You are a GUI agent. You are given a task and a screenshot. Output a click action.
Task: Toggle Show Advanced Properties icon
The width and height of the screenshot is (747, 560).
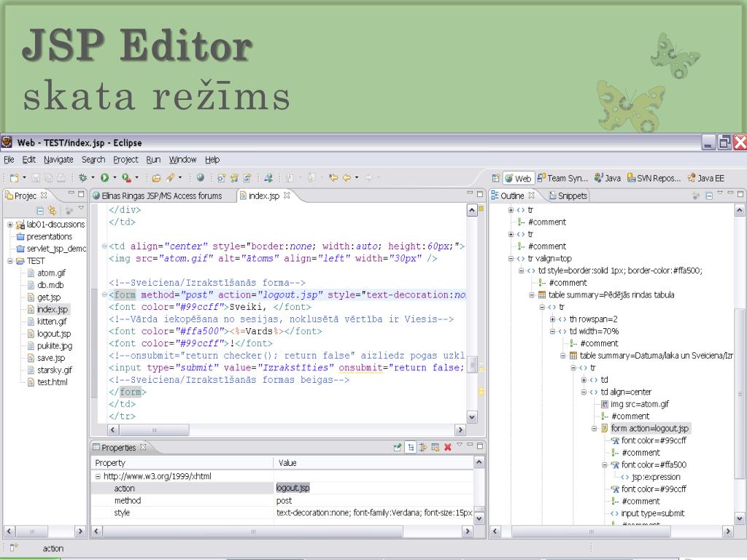click(x=422, y=447)
